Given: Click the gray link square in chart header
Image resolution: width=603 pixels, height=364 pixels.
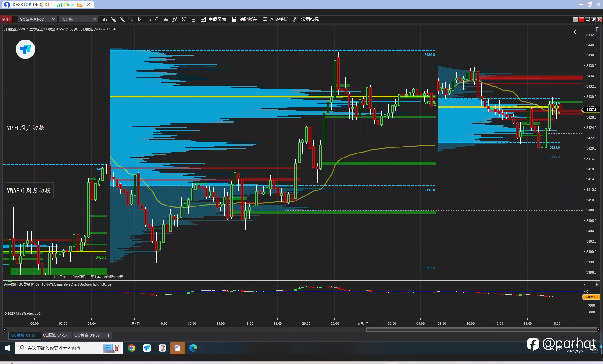Looking at the screenshot, I should coord(575,19).
